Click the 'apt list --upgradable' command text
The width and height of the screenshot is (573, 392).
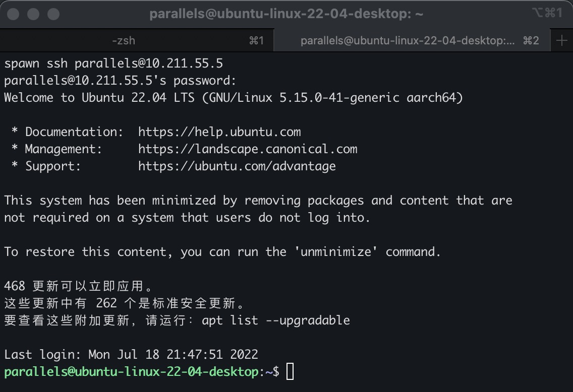coord(275,320)
